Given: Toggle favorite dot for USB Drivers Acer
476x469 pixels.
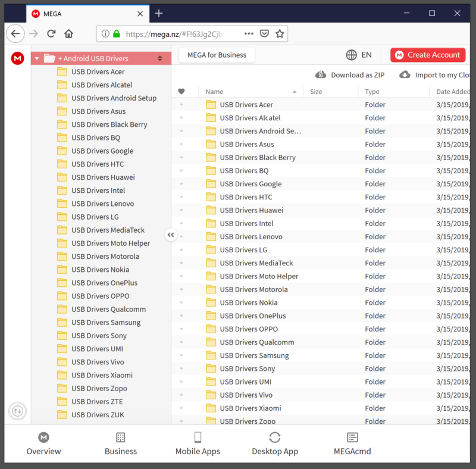Looking at the screenshot, I should pos(181,105).
